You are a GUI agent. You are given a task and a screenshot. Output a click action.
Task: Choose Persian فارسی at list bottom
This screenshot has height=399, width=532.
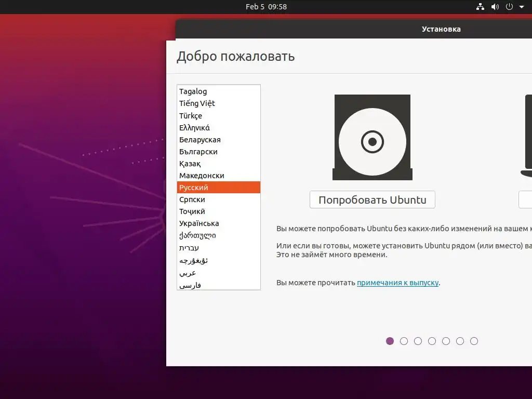pos(219,285)
